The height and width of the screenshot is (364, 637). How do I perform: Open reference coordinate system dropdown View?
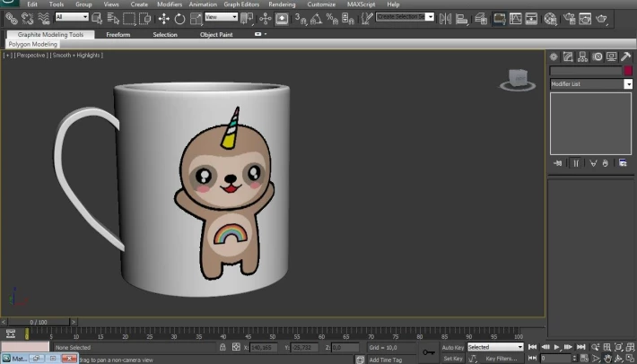pos(221,17)
